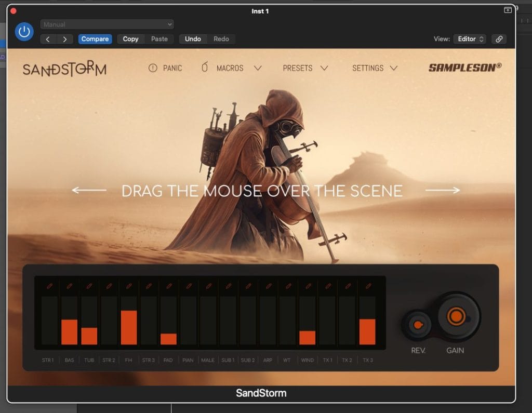This screenshot has width=532, height=413.
Task: Adjust the PAD level bar
Action: tap(169, 321)
